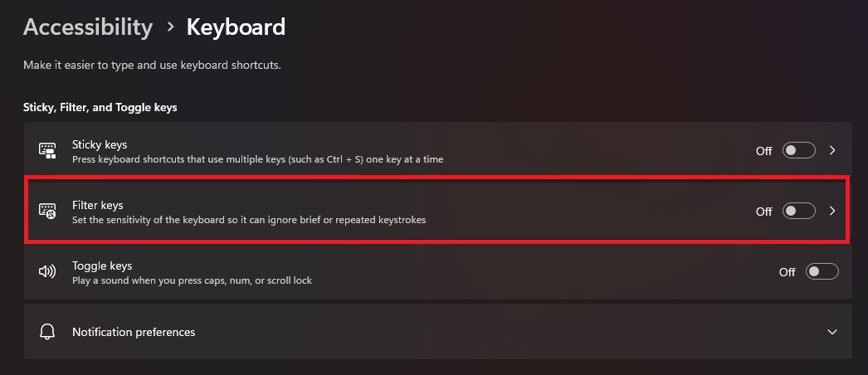Image resolution: width=868 pixels, height=375 pixels.
Task: Go back to Accessibility in breadcrumb
Action: click(88, 27)
